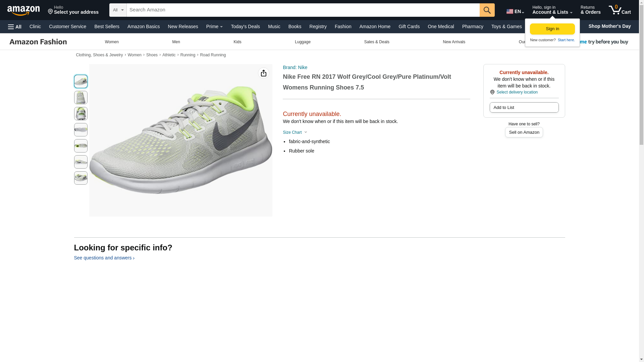Click the Amazon Fashion logo

38,42
